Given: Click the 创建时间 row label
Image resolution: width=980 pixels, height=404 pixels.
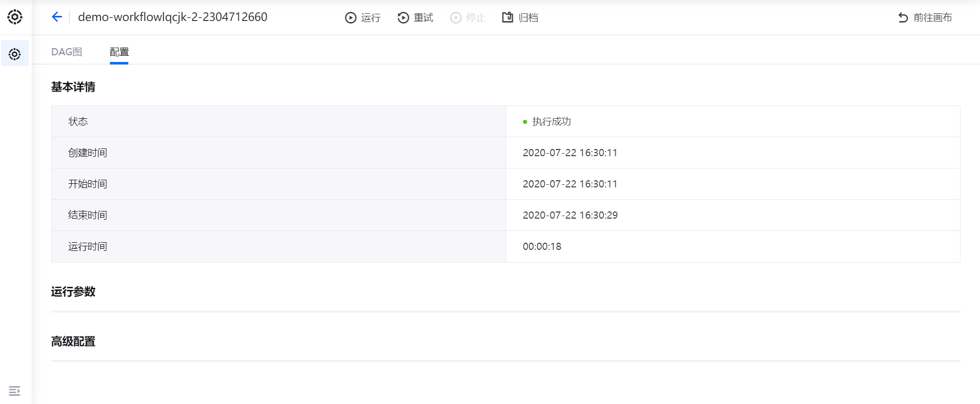Looking at the screenshot, I should (88, 153).
